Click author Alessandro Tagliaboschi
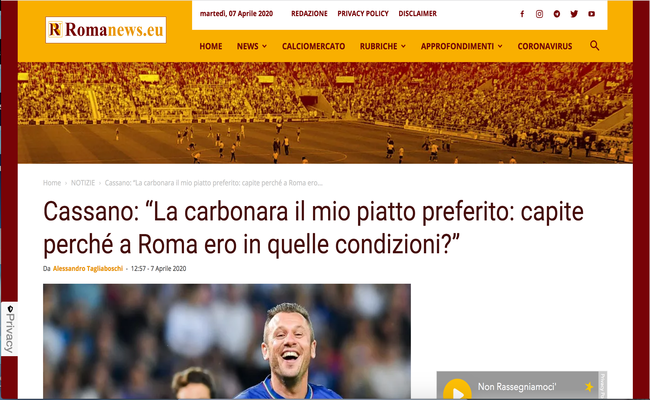 coord(88,269)
